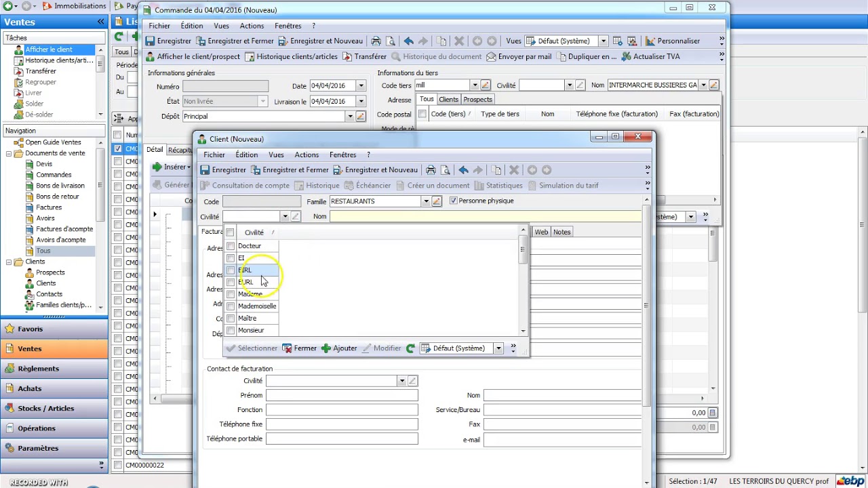
Task: Click the Actualiser TVA icon
Action: (x=626, y=57)
